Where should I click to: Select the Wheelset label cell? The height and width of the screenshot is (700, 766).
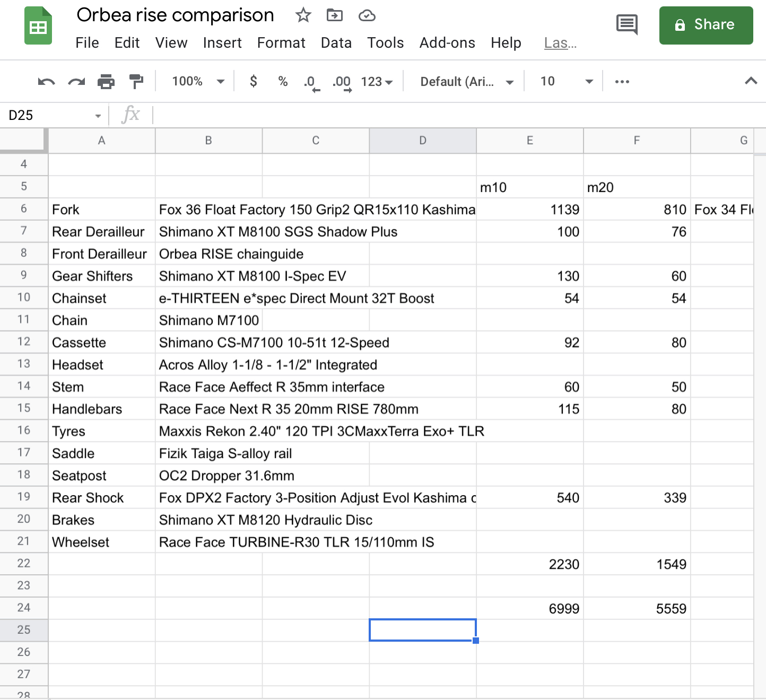(102, 542)
